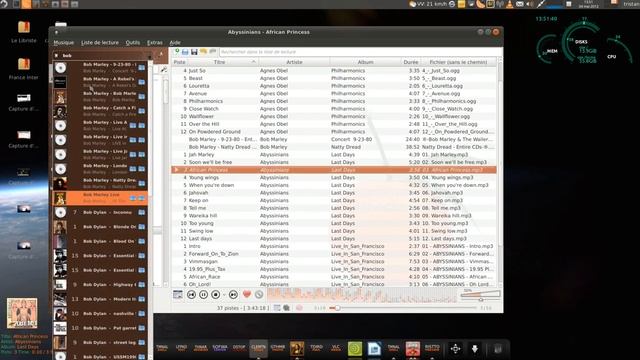Redo playlist change with grey arrow icon

(212, 51)
